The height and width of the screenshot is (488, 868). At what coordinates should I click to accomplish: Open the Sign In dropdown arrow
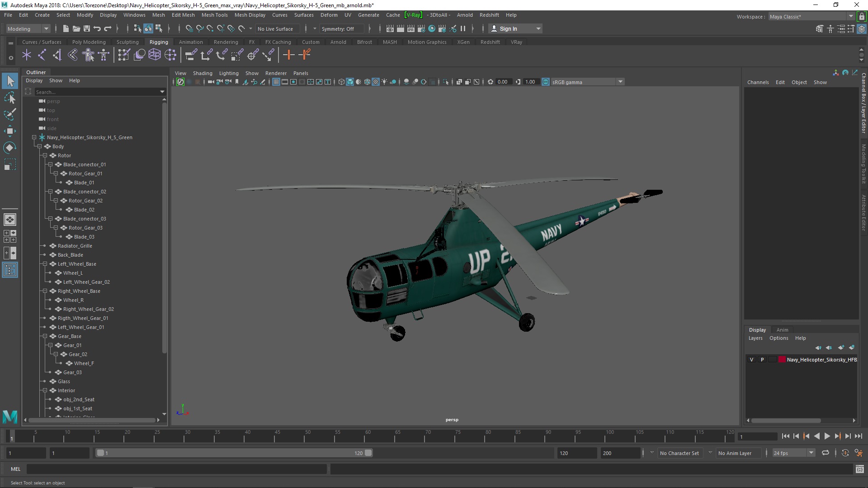(538, 29)
